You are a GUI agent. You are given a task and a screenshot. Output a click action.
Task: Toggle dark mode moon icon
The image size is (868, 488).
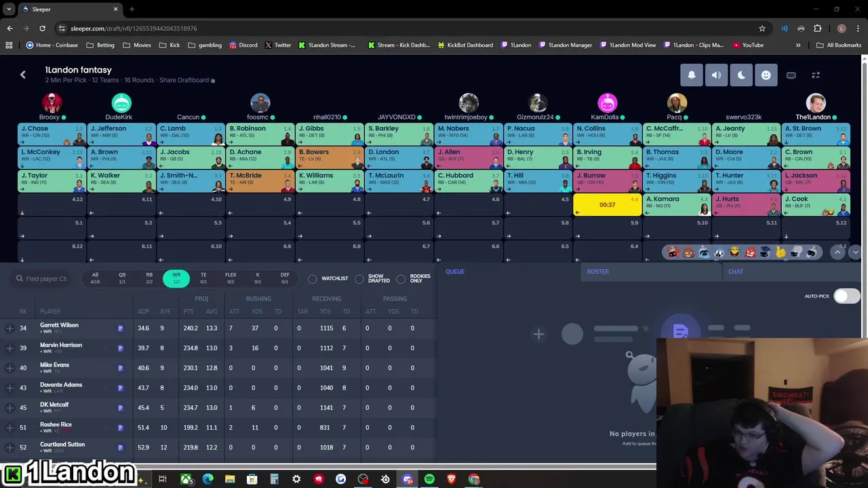[x=741, y=75]
